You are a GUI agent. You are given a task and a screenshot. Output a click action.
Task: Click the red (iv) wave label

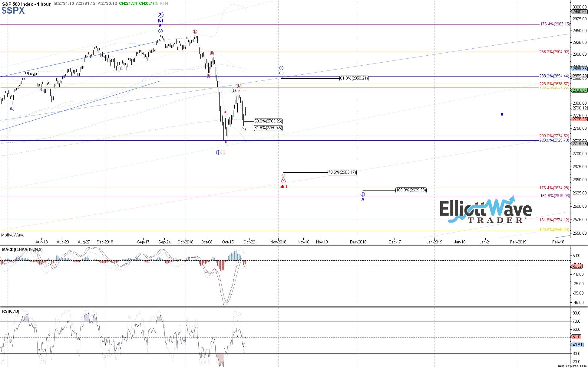pos(239,86)
